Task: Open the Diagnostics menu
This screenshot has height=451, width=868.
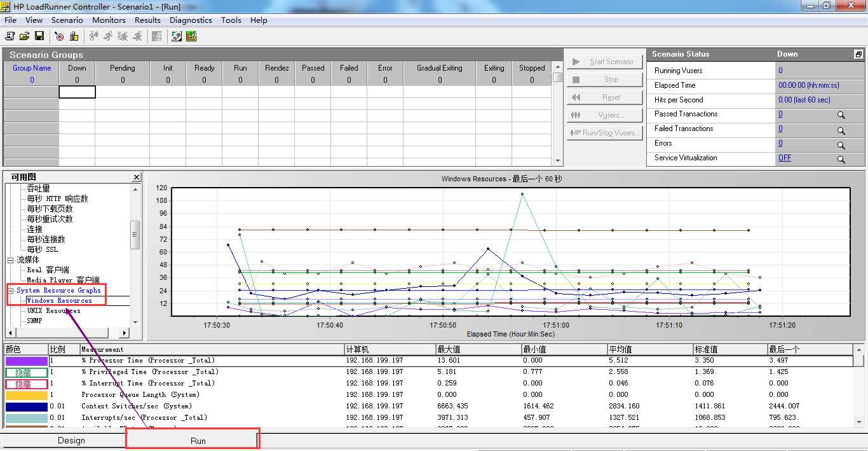Action: click(191, 20)
